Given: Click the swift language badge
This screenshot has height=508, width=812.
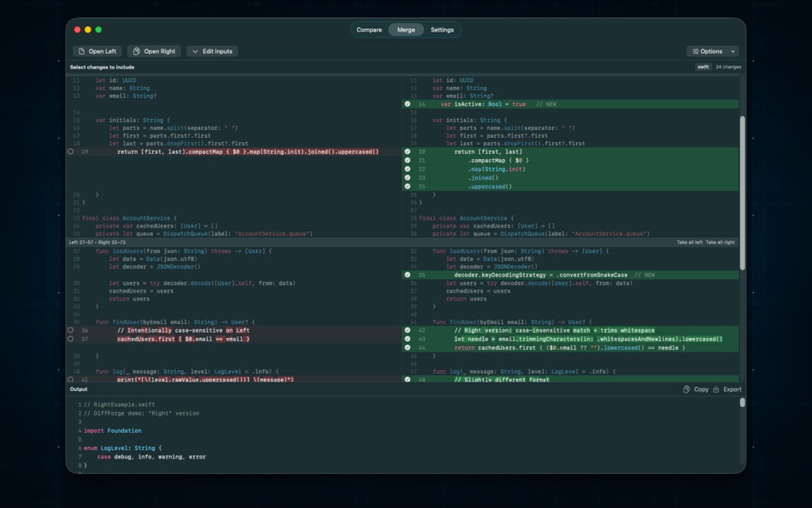Looking at the screenshot, I should (703, 67).
